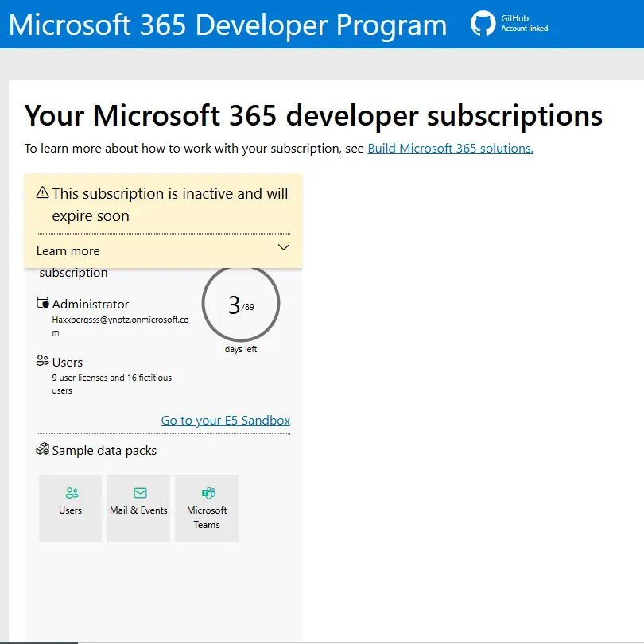The image size is (644, 644).
Task: Click the Microsoft 365 Developer Program title
Action: coord(227,25)
